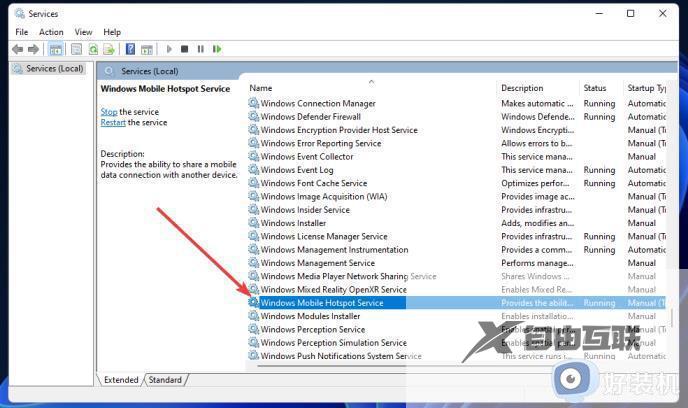Viewport: 688px width, 408px height.
Task: Click the Restart the service link
Action: tap(113, 122)
